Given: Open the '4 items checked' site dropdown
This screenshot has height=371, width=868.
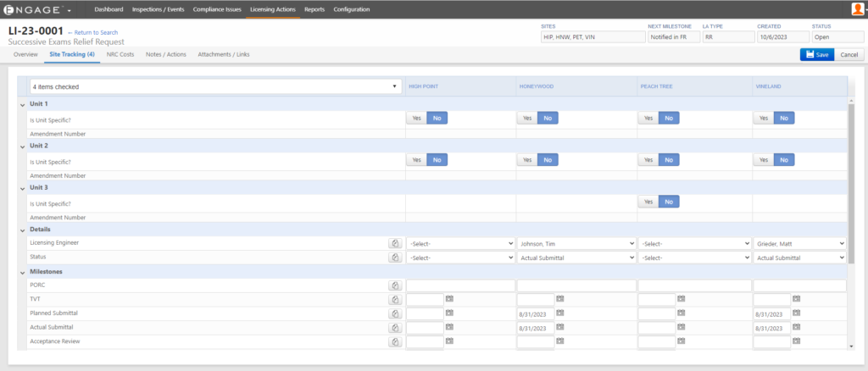Looking at the screenshot, I should coord(214,86).
